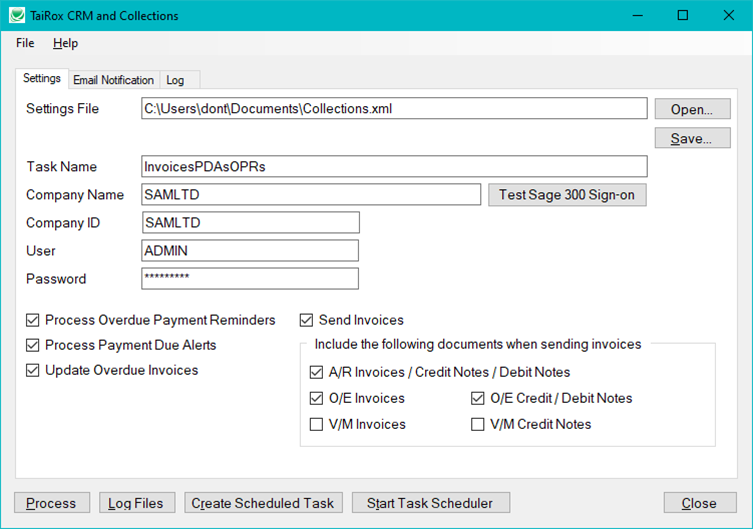Click the Open... button
Screen dimensions: 753x529
pyautogui.click(x=692, y=109)
